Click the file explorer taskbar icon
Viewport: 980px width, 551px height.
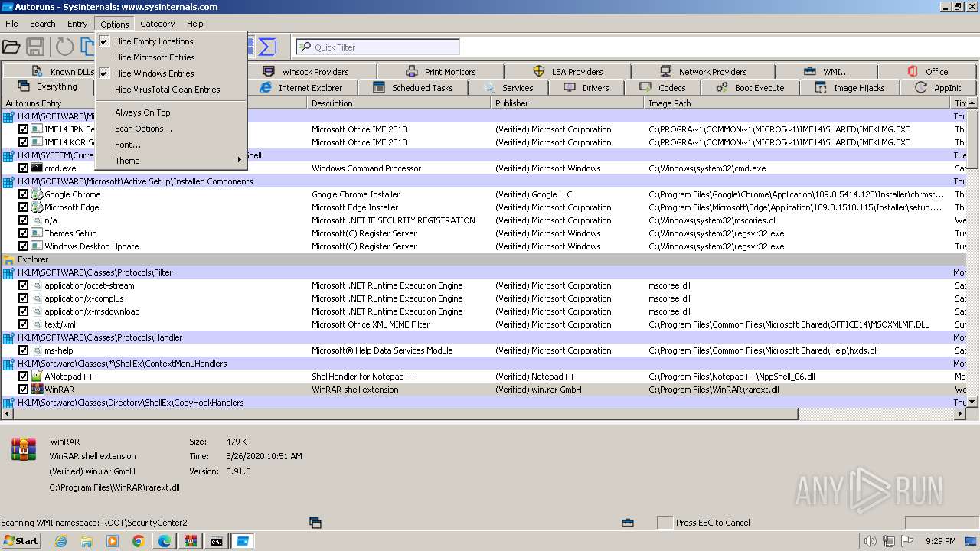coord(87,541)
